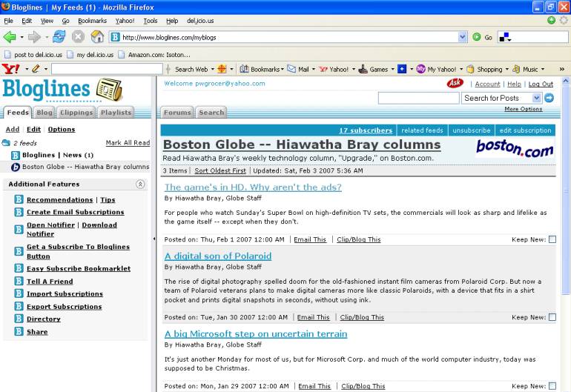Reload the page with the refresh icon
Image resolution: width=571 pixels, height=392 pixels.
[59, 37]
